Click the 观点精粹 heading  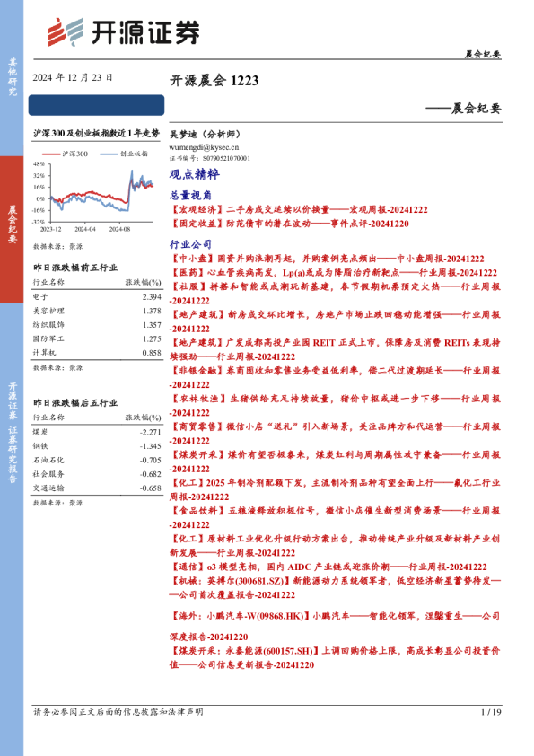194,174
